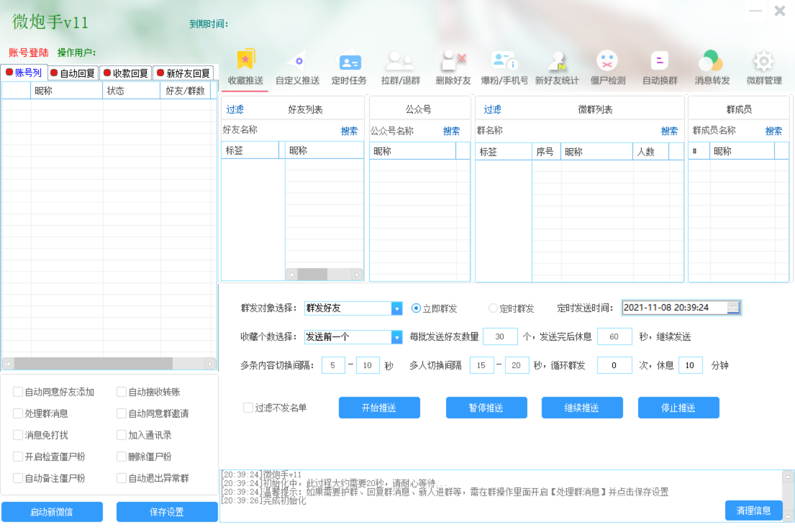Click right arrow of friend list scrollbar

coord(356,275)
